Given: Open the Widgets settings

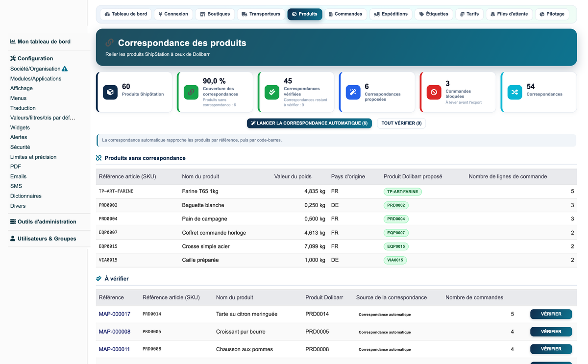Looking at the screenshot, I should point(20,128).
